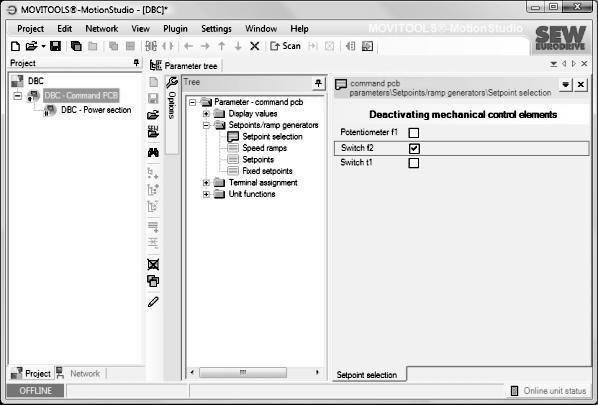Pin the Tree panel
598x405 pixels.
318,83
